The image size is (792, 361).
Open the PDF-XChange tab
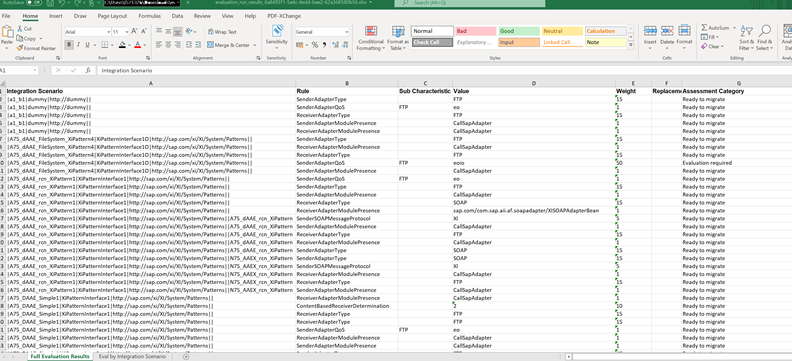point(285,16)
